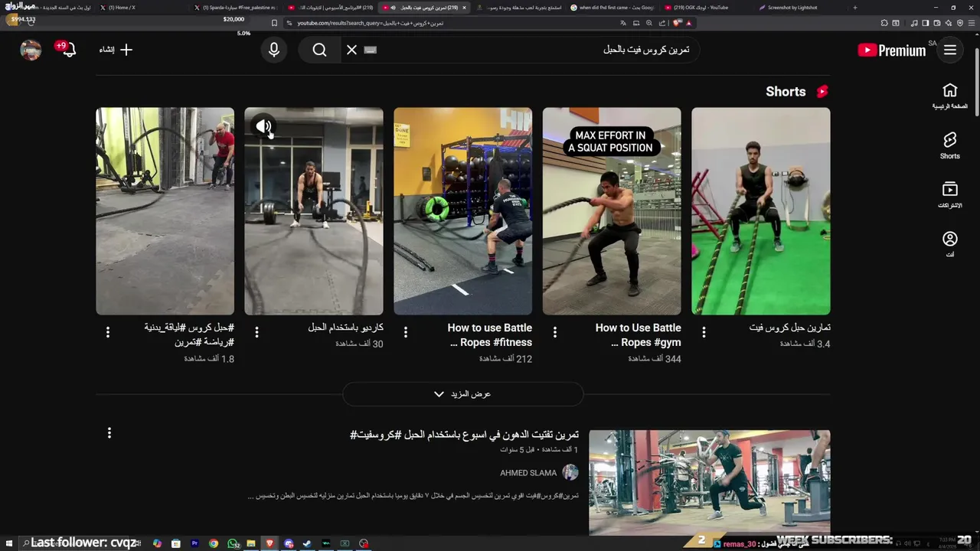Viewport: 980px width, 551px height.
Task: Switch to the Free_palestine X tab
Action: click(237, 8)
